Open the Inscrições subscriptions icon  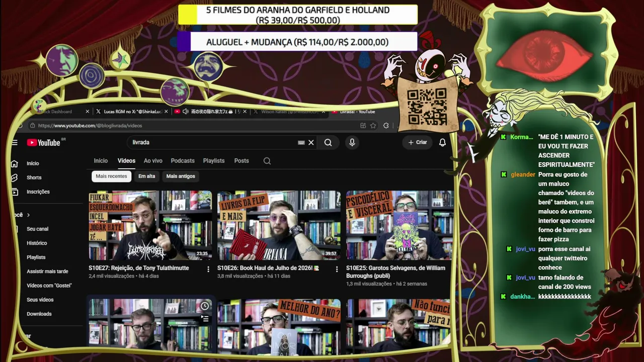point(15,192)
